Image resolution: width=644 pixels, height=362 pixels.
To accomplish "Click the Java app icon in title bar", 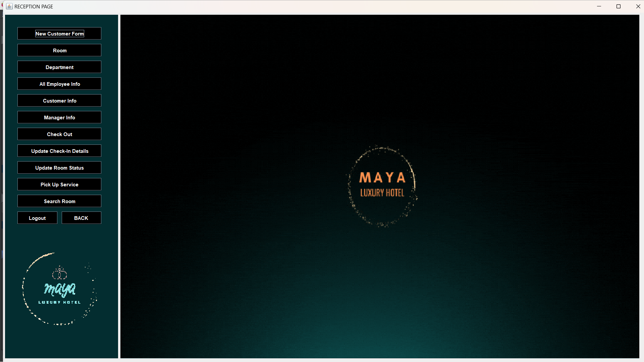I will coord(9,6).
